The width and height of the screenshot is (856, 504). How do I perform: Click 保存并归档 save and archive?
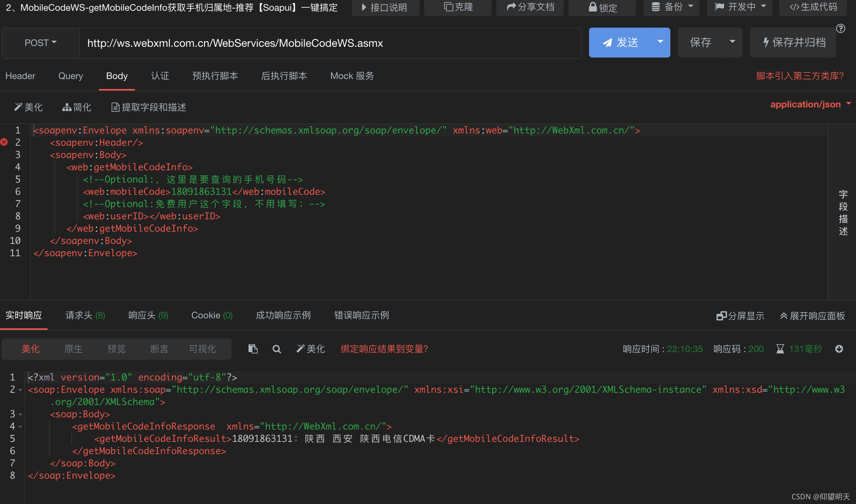coord(793,43)
